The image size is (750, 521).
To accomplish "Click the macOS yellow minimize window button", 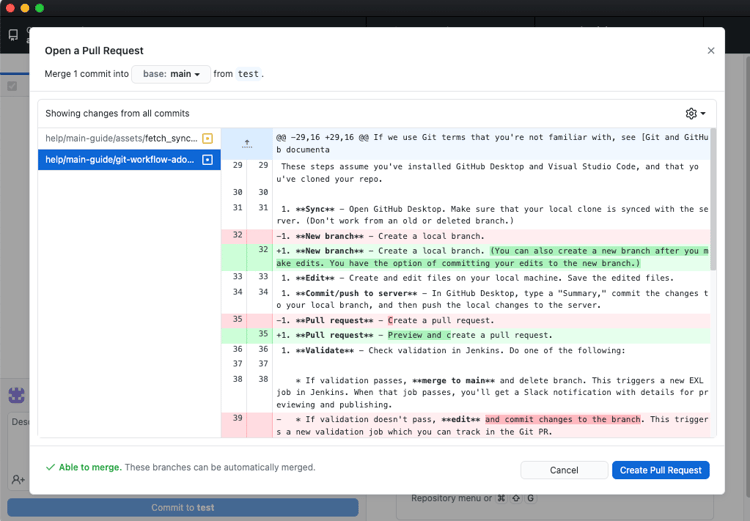I will tap(25, 8).
